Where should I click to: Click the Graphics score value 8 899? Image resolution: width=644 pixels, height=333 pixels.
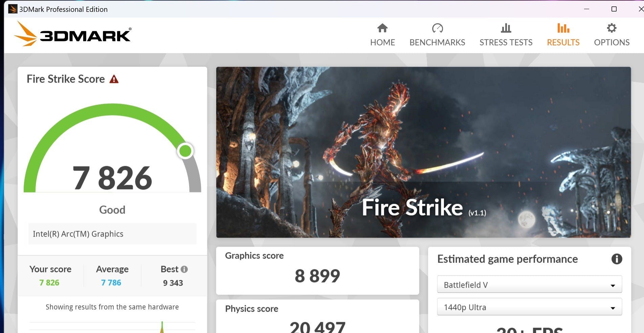point(317,276)
